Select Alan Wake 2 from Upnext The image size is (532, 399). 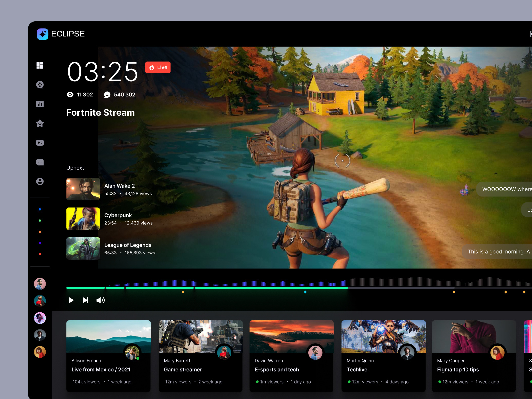83,189
